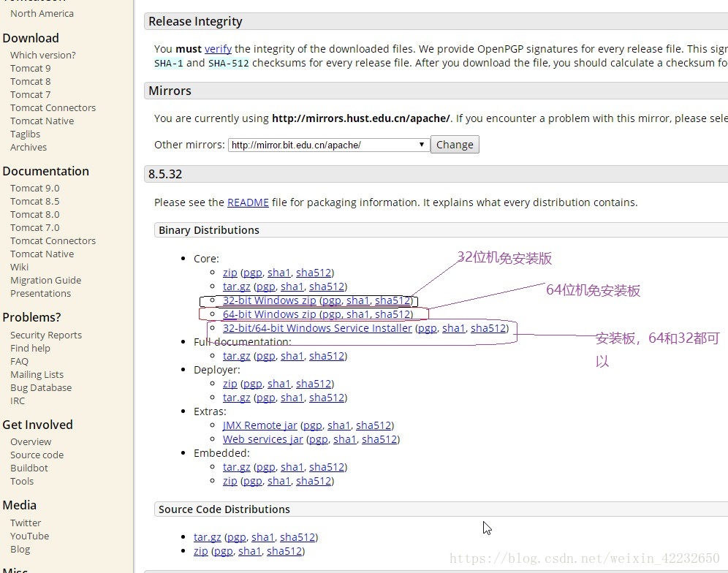
Task: Open the Buildbot page
Action: pyautogui.click(x=29, y=468)
